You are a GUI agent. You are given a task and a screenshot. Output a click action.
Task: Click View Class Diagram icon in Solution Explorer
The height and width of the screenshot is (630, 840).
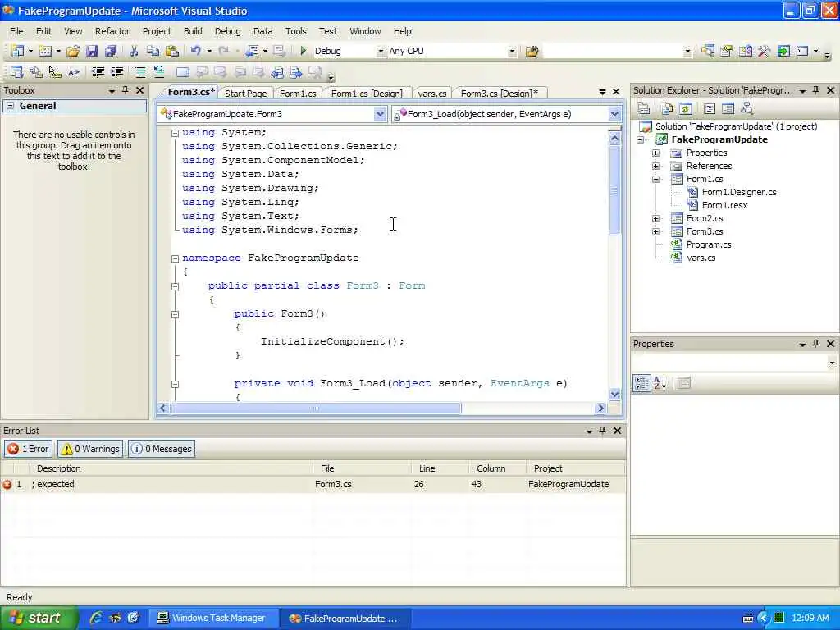pyautogui.click(x=746, y=109)
